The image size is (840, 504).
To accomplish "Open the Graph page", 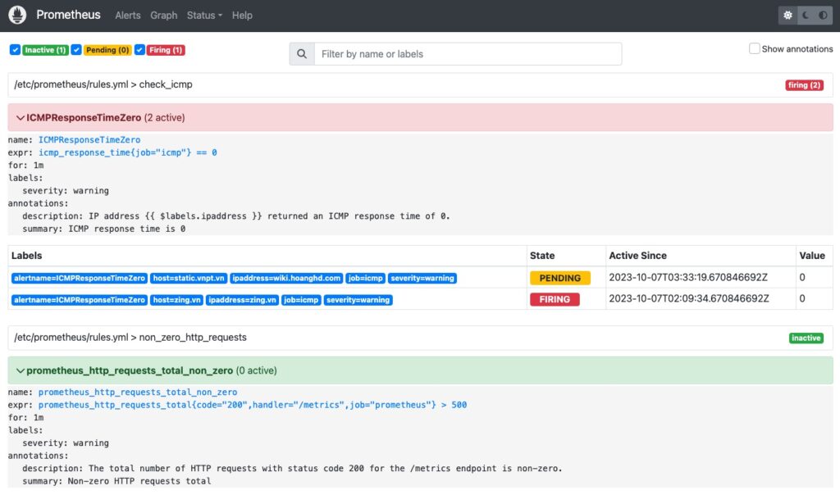I will pos(163,16).
